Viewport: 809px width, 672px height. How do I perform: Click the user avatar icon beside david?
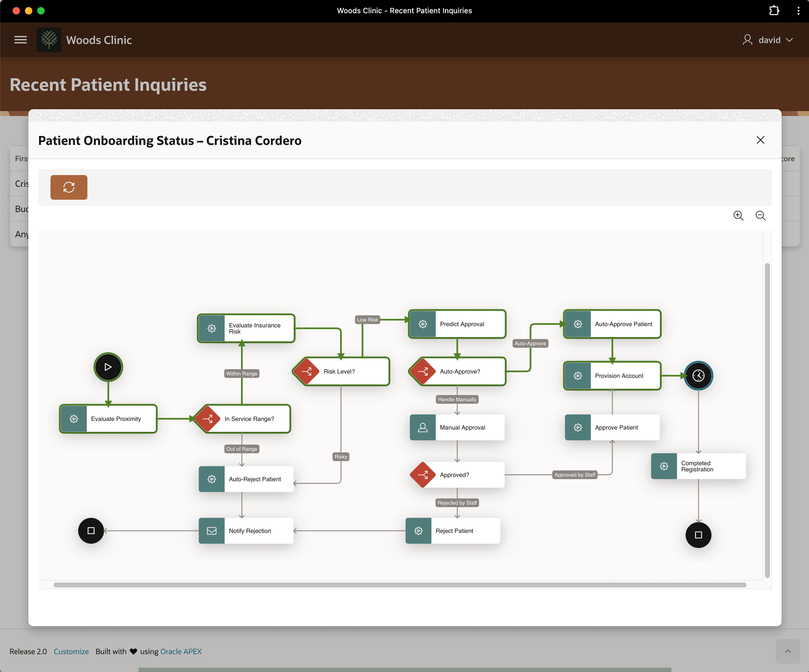pyautogui.click(x=747, y=40)
